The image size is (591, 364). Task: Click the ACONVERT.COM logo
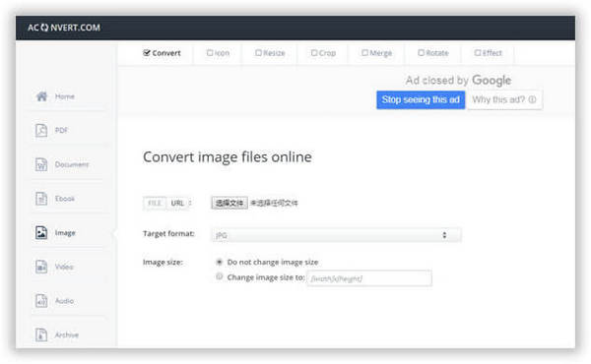[64, 28]
